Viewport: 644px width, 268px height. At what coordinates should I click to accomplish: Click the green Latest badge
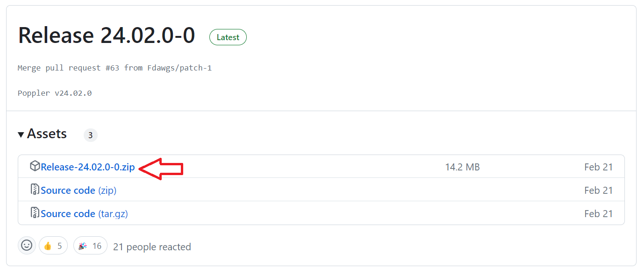[228, 37]
